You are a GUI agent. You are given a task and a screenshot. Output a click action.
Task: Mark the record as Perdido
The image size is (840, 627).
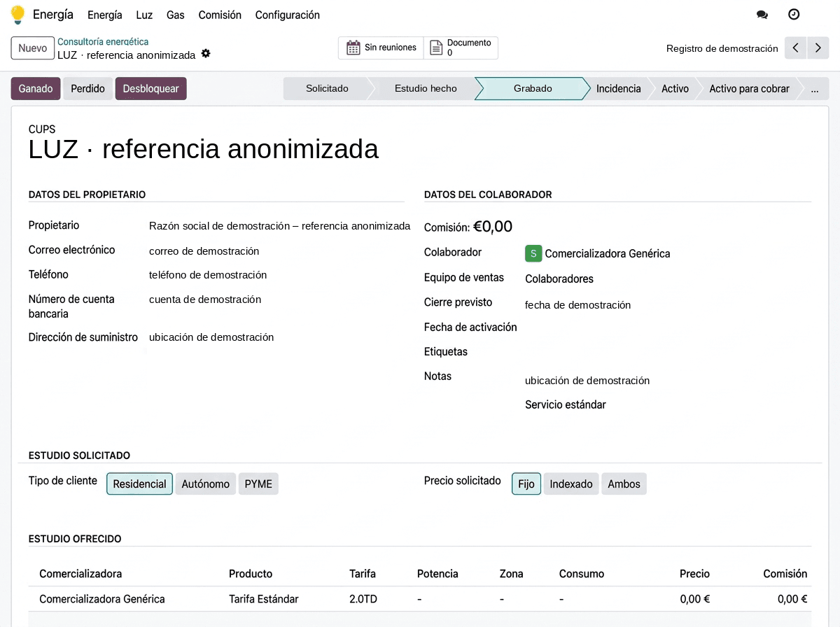88,89
